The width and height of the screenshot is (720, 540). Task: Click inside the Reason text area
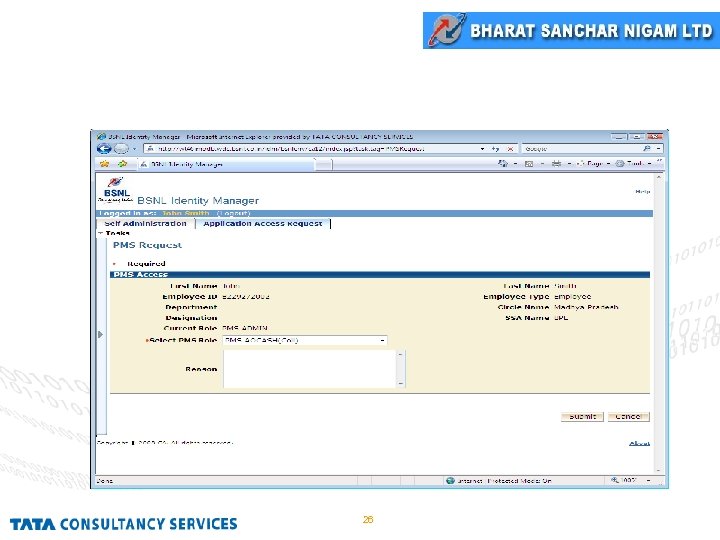309,369
